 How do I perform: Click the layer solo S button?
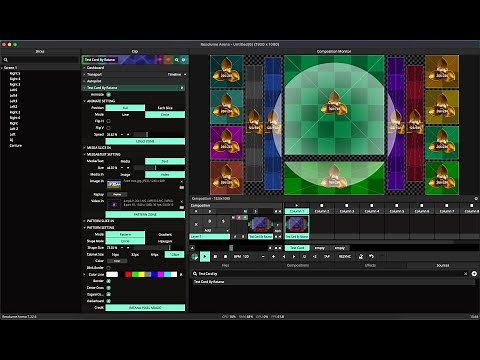[223, 221]
